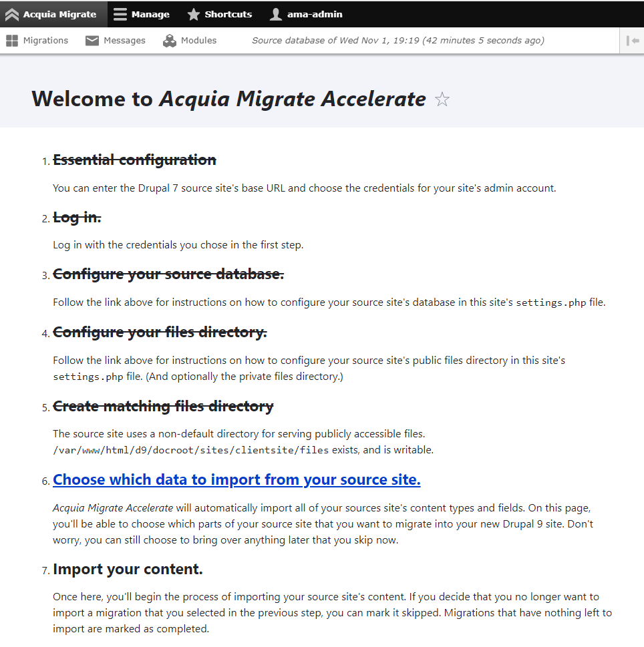
Task: Click the 'Log in.' step link
Action: click(76, 217)
